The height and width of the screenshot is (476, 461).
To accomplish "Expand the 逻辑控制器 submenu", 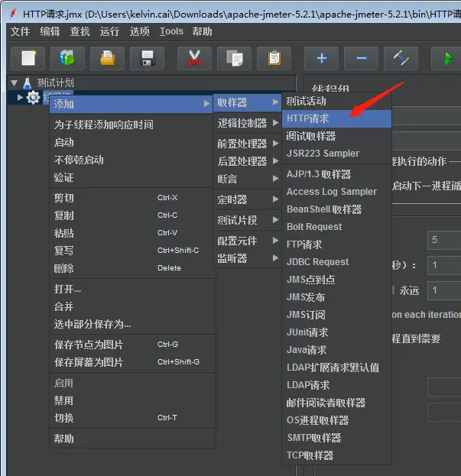I will [x=248, y=123].
